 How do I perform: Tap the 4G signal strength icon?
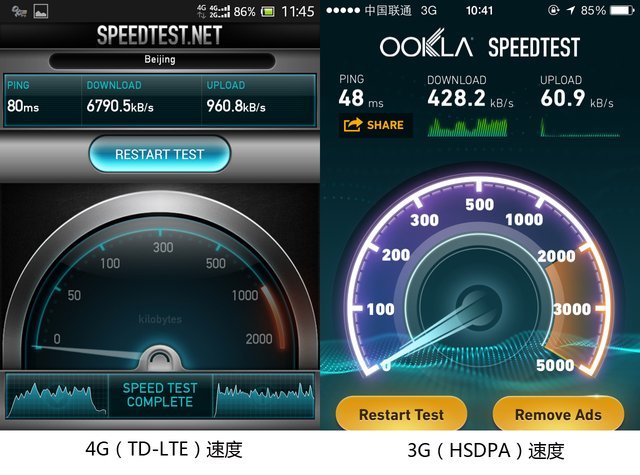(220, 11)
